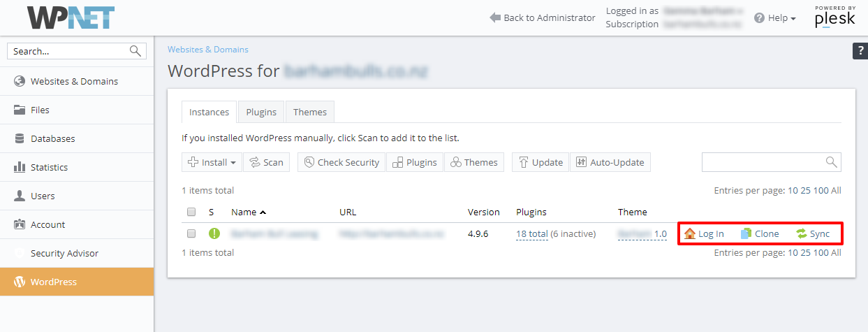868x332 pixels.
Task: Tick the select-all checkbox in table header
Action: coord(191,212)
